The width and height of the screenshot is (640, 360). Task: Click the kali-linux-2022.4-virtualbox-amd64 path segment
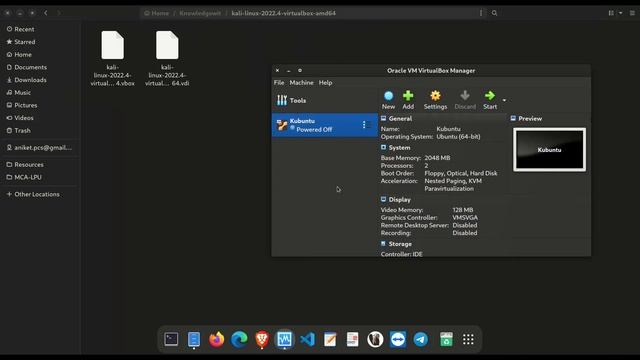click(284, 13)
